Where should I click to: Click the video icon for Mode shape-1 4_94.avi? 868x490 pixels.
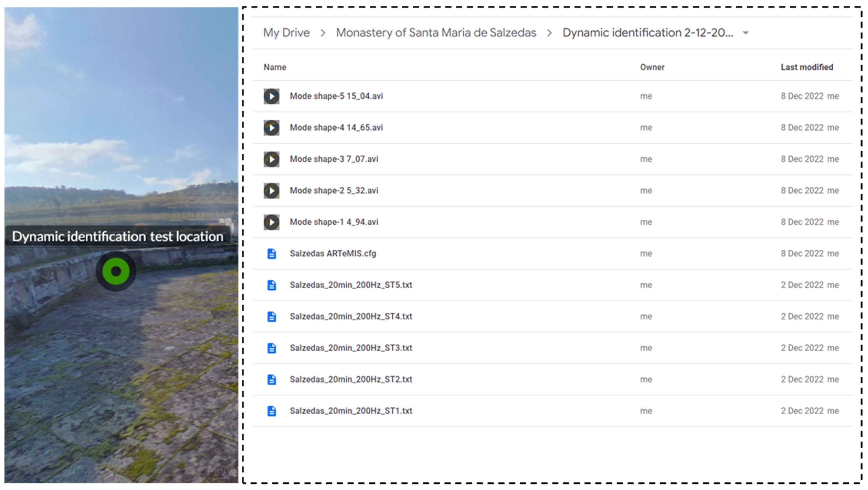coord(271,222)
